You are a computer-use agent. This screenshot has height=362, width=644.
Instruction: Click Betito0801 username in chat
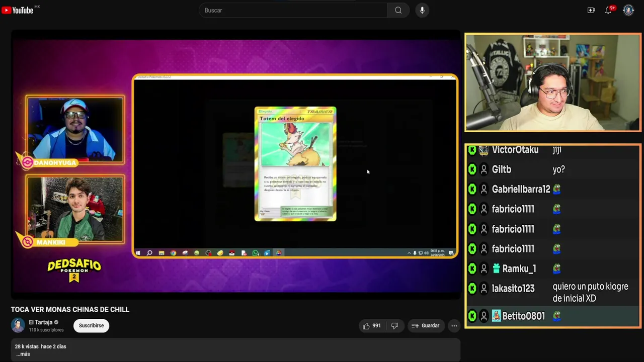click(x=523, y=316)
